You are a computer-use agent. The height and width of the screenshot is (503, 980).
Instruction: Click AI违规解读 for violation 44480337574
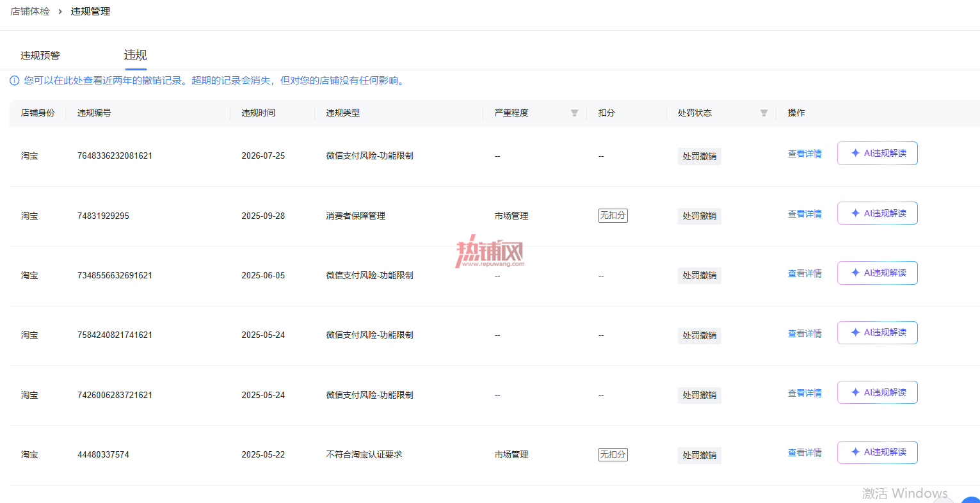(x=878, y=452)
